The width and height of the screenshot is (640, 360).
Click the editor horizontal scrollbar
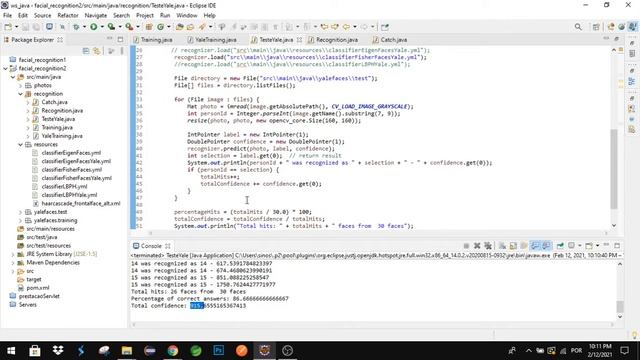click(x=378, y=233)
